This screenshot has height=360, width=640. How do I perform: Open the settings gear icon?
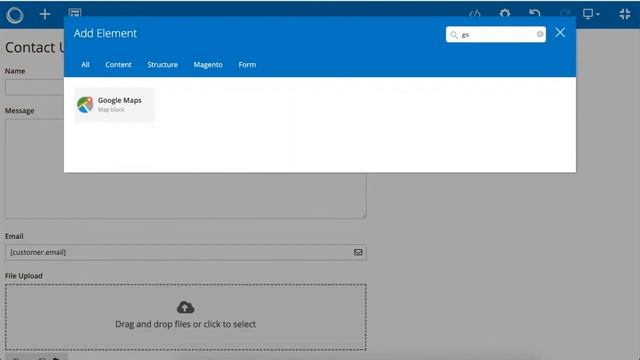tap(505, 13)
